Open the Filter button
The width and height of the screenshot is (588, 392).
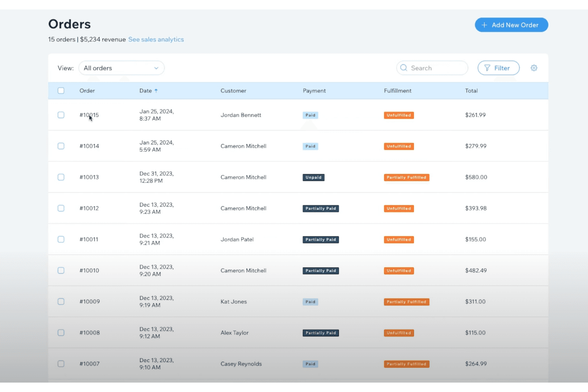(x=499, y=68)
